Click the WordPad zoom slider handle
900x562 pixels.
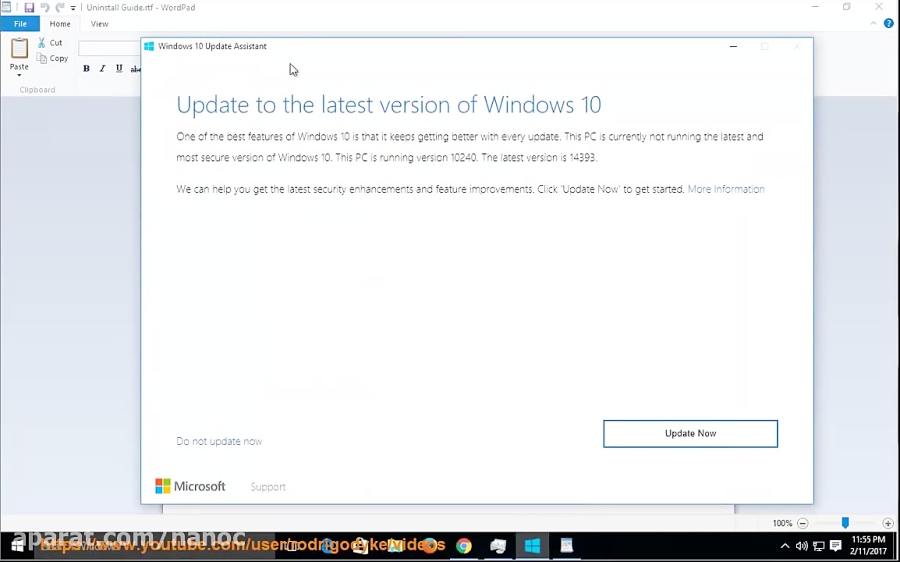pos(845,522)
